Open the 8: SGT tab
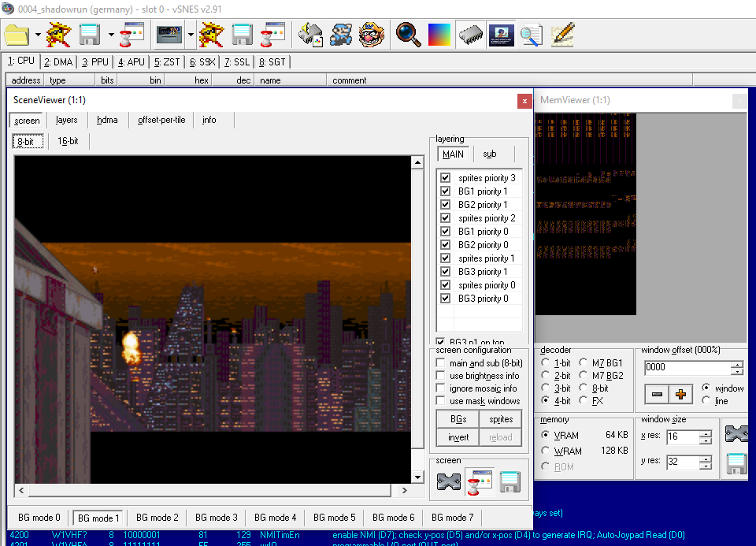Viewport: 756px width, 546px height. 272,61
